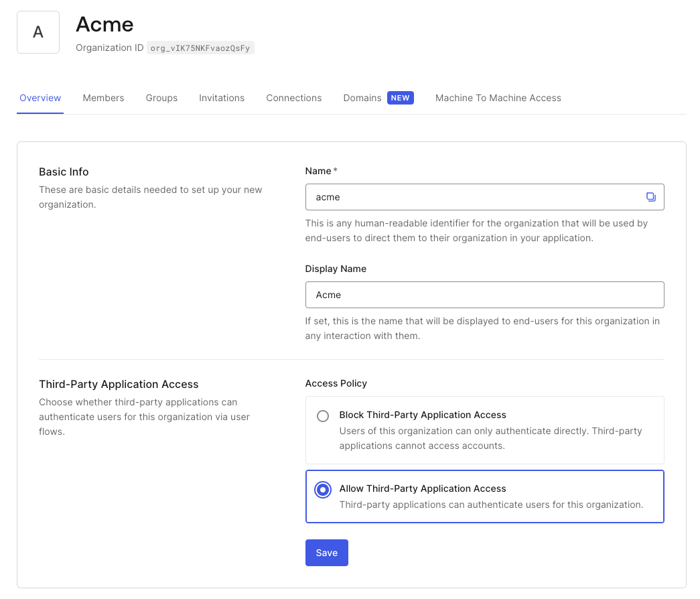The height and width of the screenshot is (599, 700).
Task: Click the organization ID org_vIK75NKFvaozQsFy
Action: coord(200,48)
